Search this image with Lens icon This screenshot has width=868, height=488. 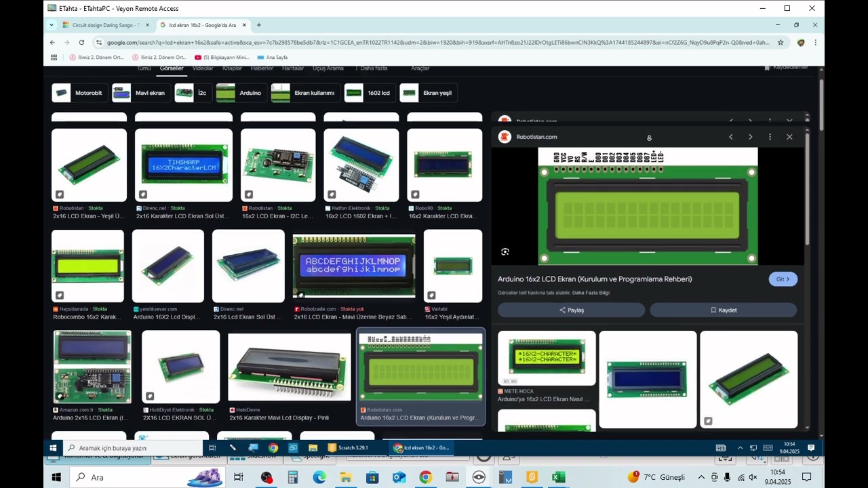(505, 251)
